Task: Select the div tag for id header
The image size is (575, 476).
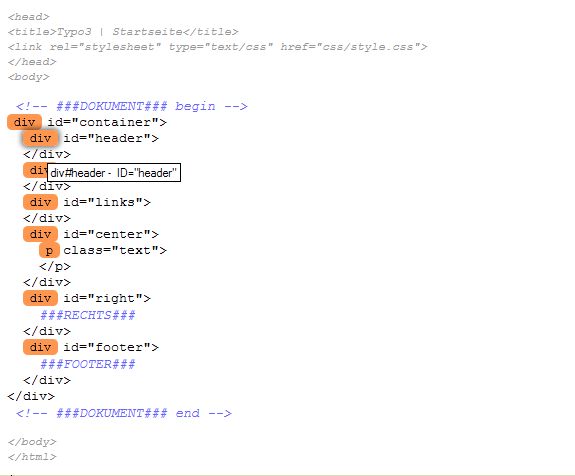Action: pyautogui.click(x=40, y=138)
